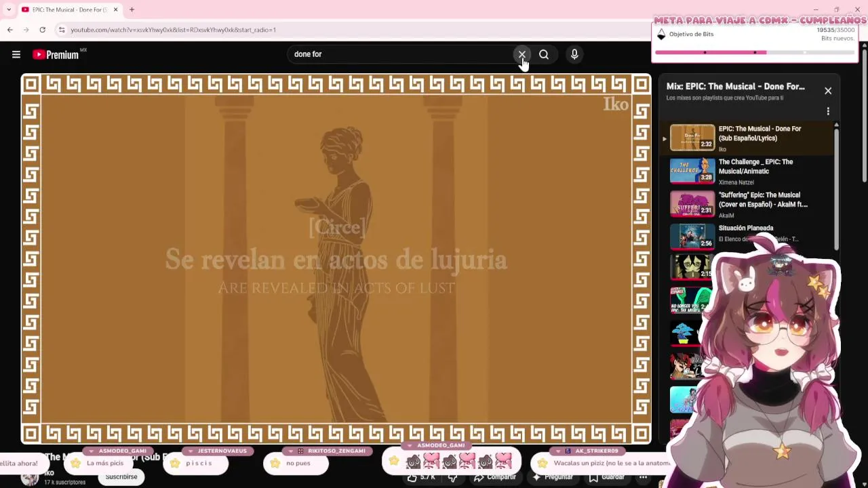Open a new browser tab
Viewport: 868px width, 488px height.
[132, 9]
